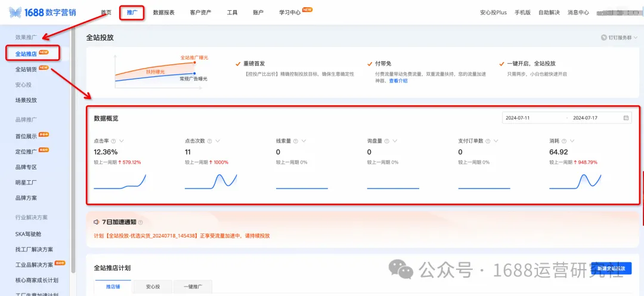Switch to the 推店铺 tab

click(113, 286)
